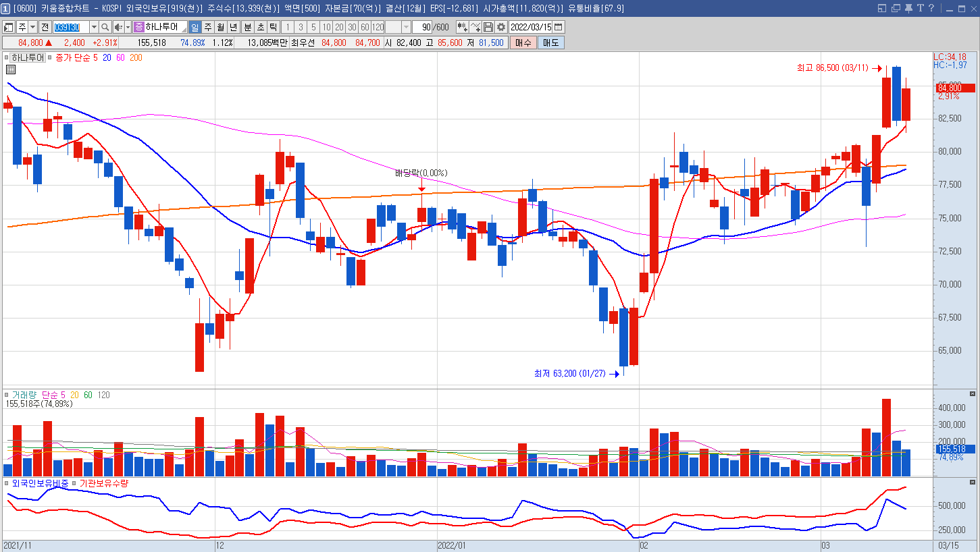Open stock search with magnifier icon
The height and width of the screenshot is (552, 980).
(105, 27)
